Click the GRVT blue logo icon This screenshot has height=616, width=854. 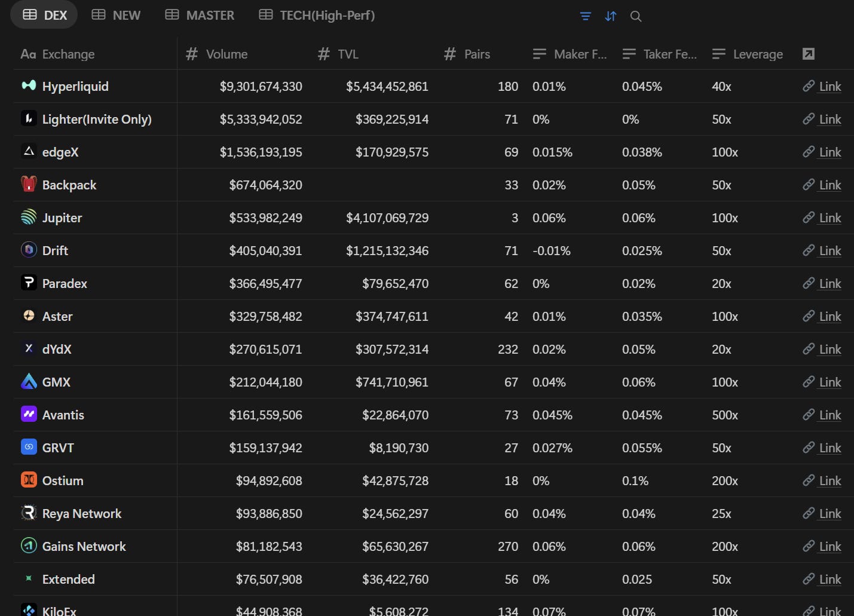pyautogui.click(x=29, y=447)
